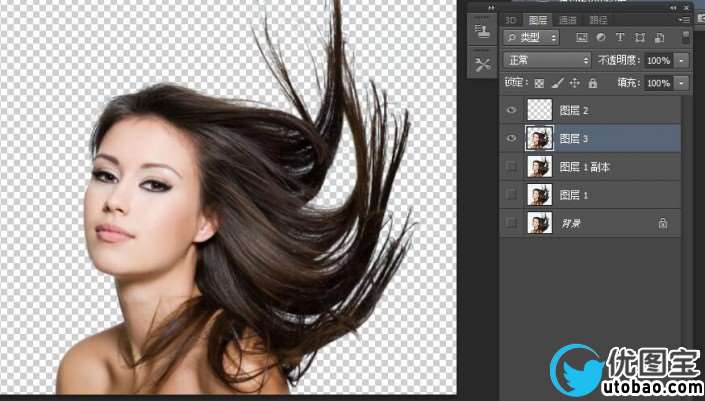This screenshot has height=401, width=705.
Task: Show layer 图层 1 副本 visibility box
Action: pyautogui.click(x=512, y=167)
